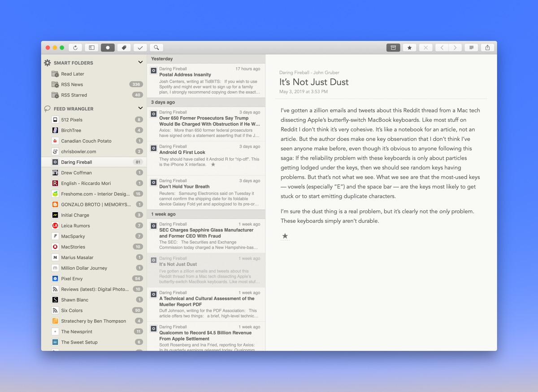Click the Pixel Envy blue icon
The width and height of the screenshot is (538, 392).
(55, 279)
